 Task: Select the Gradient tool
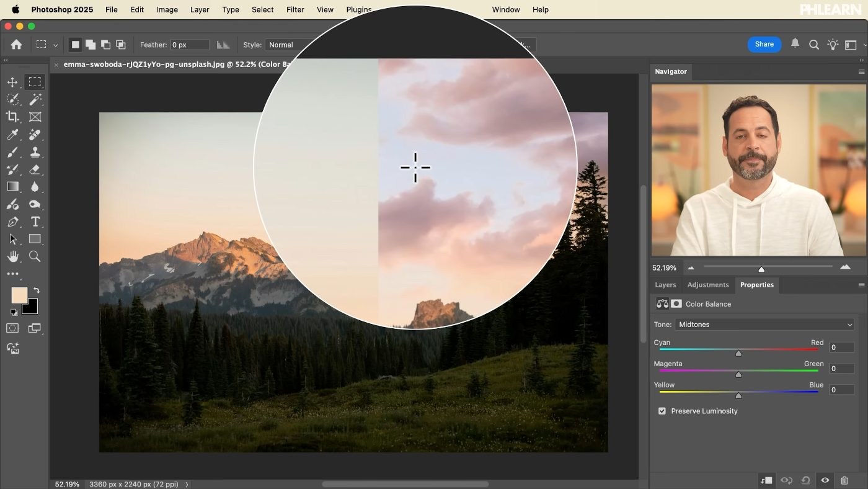point(12,186)
